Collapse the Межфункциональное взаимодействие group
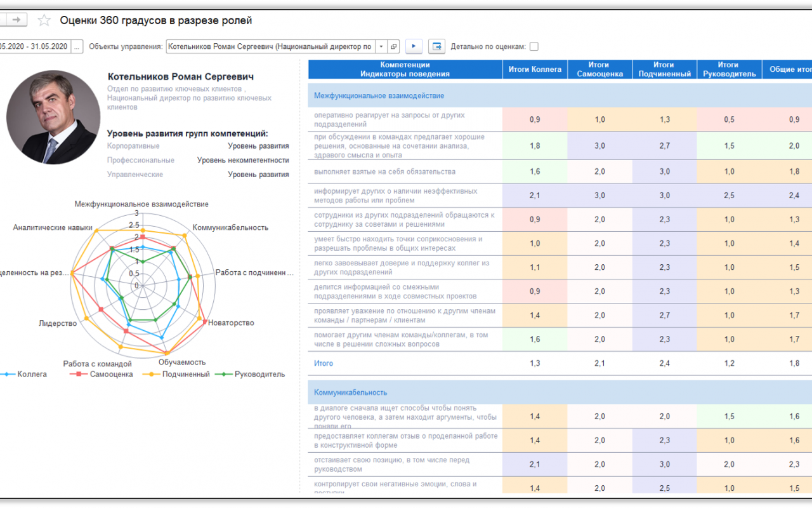The height and width of the screenshot is (508, 812). (x=379, y=96)
